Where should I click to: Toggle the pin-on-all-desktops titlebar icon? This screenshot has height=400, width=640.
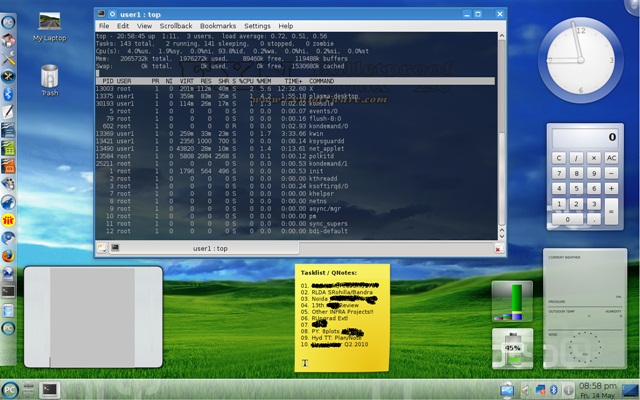[x=112, y=14]
